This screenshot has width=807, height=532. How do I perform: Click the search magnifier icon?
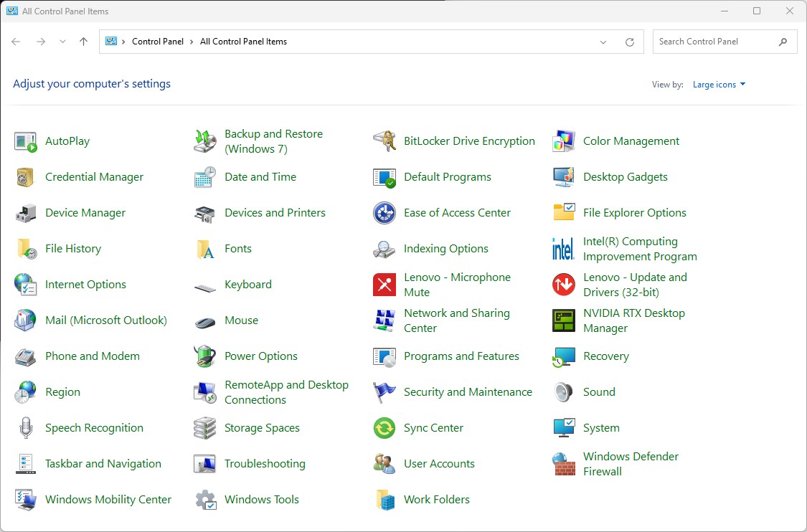(783, 42)
